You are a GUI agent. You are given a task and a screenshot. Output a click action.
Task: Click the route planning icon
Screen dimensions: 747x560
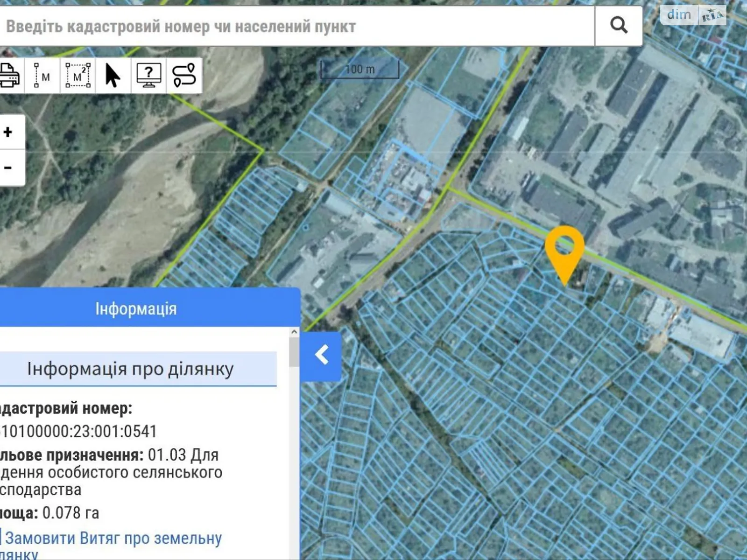point(184,76)
